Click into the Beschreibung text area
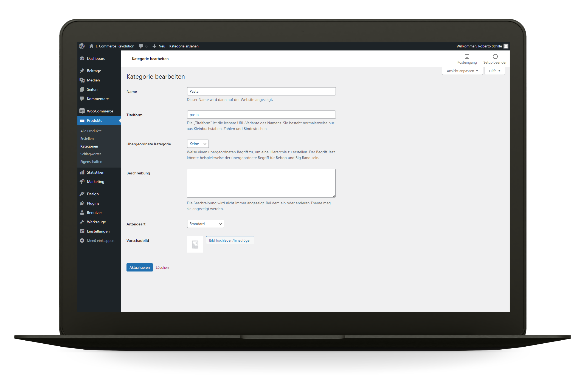 tap(261, 183)
